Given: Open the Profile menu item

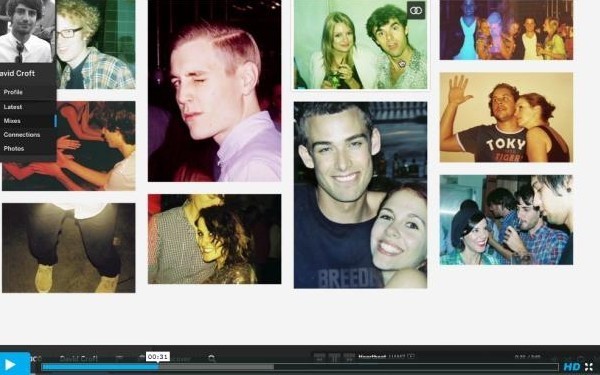Looking at the screenshot, I should click(x=13, y=92).
